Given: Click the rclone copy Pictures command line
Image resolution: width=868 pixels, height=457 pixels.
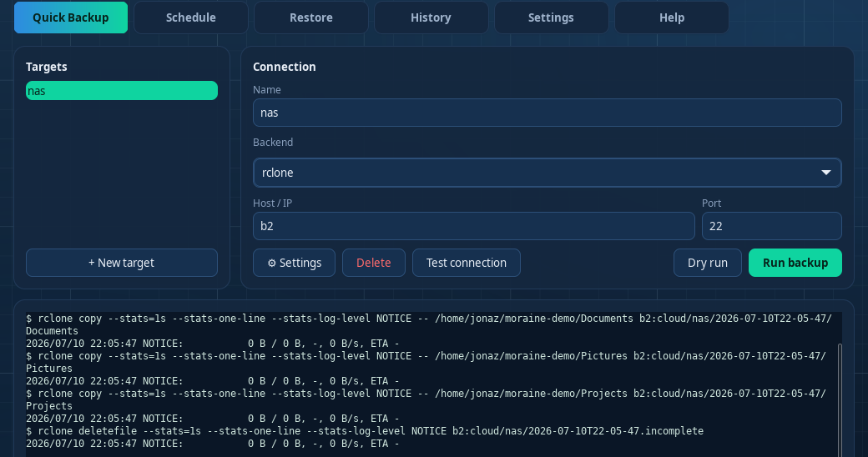Looking at the screenshot, I should pyautogui.click(x=426, y=363).
